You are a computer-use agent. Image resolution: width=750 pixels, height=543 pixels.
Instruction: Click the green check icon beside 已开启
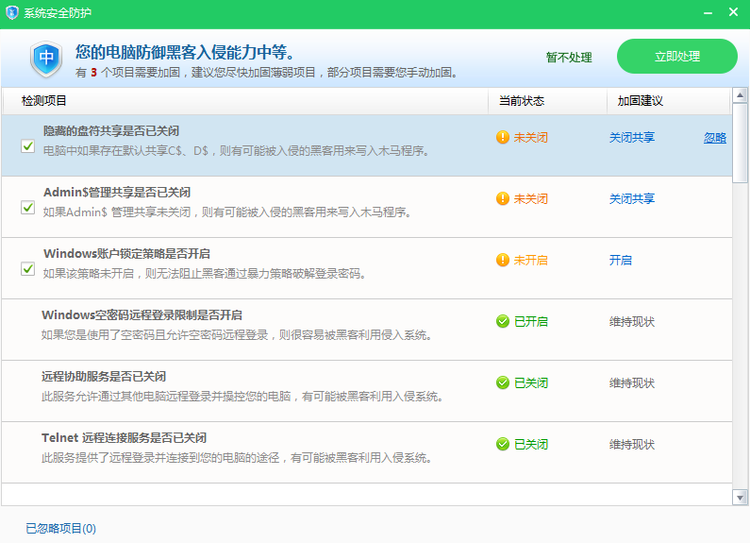click(x=503, y=321)
